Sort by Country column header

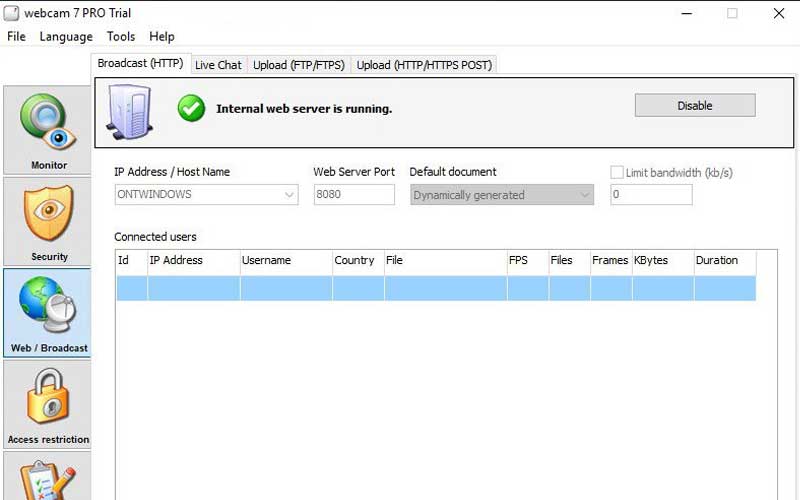[358, 261]
